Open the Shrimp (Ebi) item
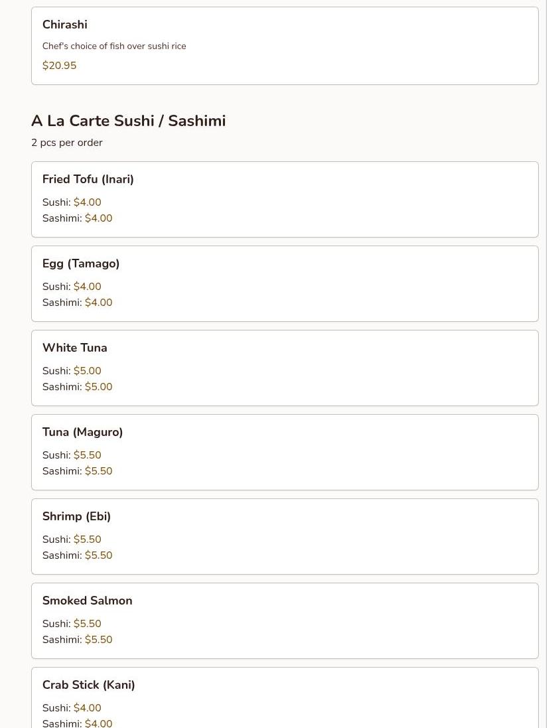Screen dimensions: 560x728 point(76,516)
